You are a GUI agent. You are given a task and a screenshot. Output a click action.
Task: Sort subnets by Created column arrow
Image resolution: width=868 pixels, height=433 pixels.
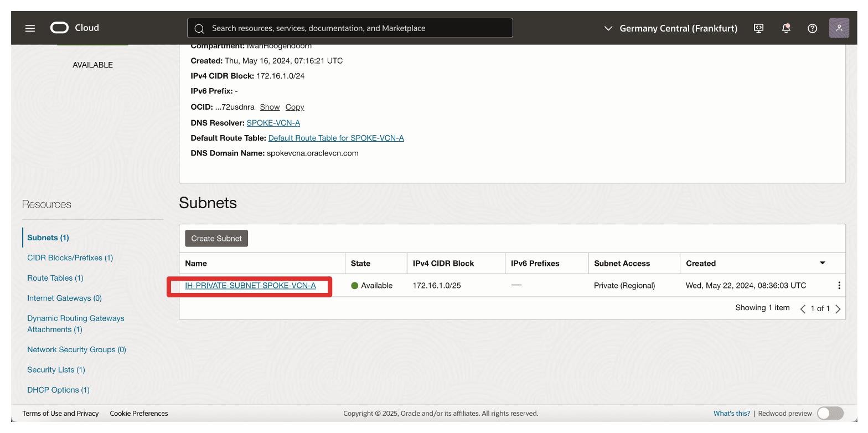tap(823, 263)
